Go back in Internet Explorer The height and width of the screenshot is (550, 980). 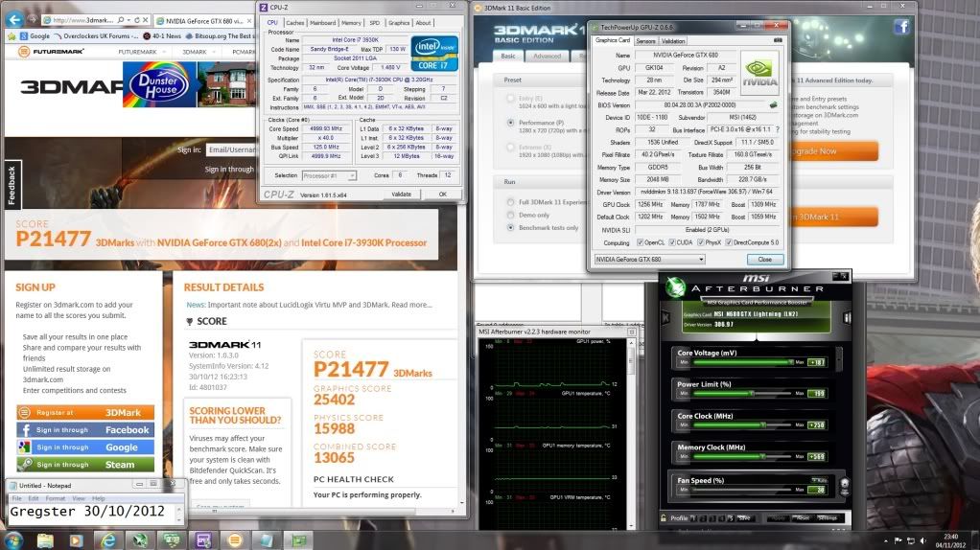tap(14, 20)
